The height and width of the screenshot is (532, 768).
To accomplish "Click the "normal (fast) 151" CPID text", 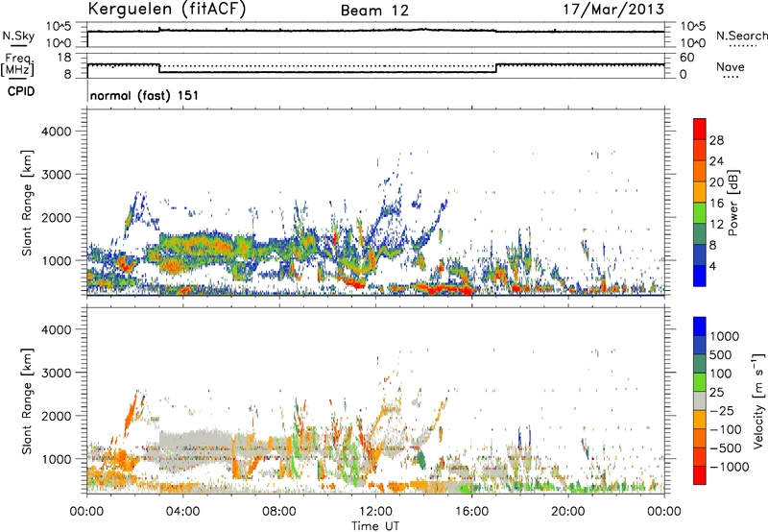I will [145, 95].
